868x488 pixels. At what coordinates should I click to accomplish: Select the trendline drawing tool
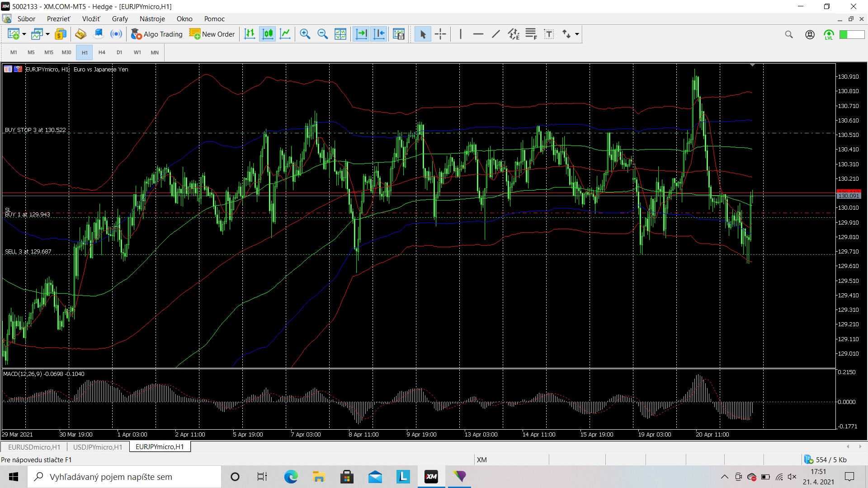496,34
